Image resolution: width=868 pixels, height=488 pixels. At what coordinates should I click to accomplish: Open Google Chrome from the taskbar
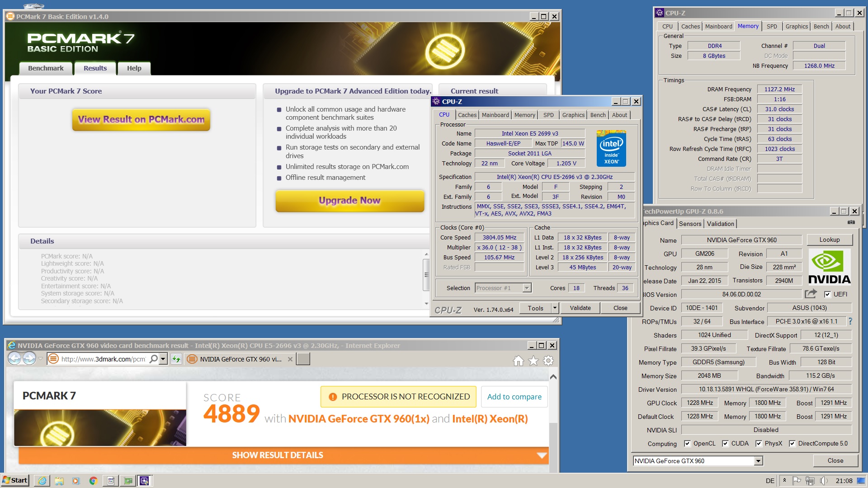93,480
